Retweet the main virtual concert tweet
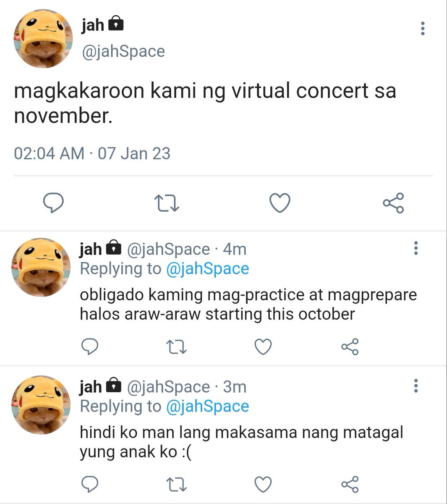 pyautogui.click(x=167, y=204)
